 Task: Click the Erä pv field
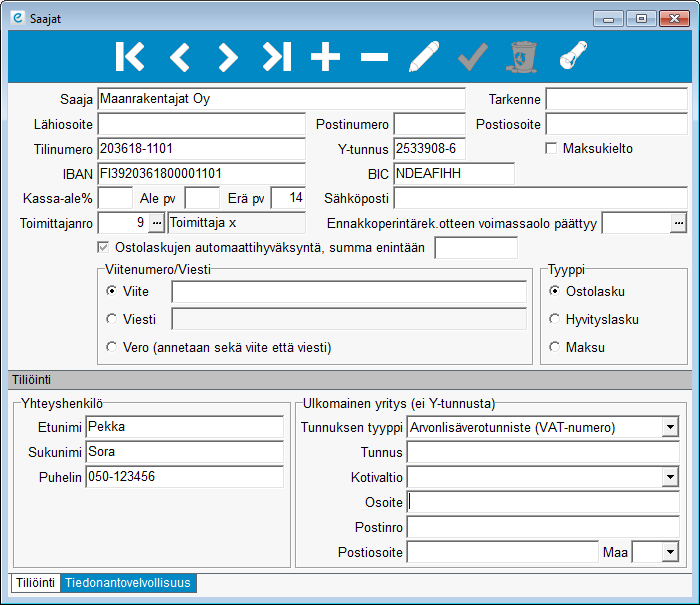(288, 198)
